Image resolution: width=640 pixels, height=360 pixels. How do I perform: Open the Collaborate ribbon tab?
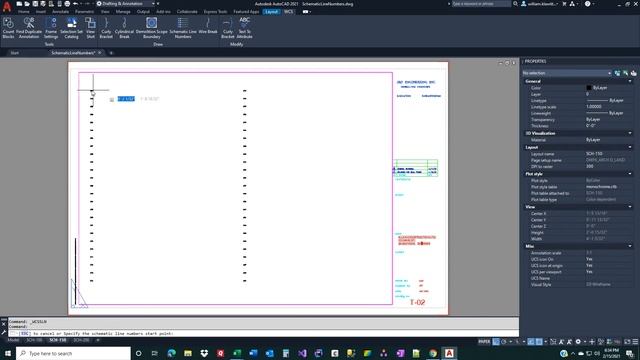(x=187, y=12)
